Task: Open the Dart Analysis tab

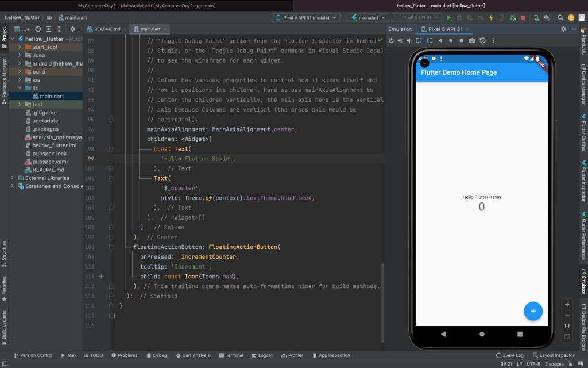Action: 192,355
